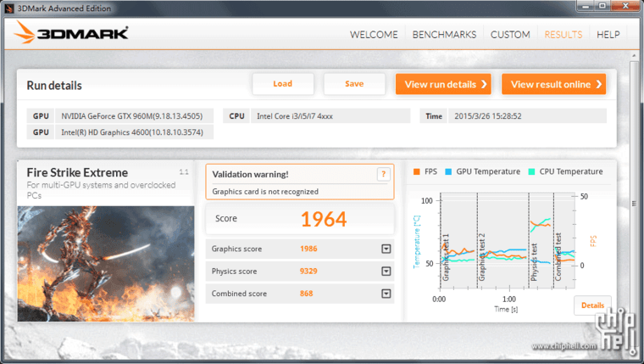Click the 3DMark logo in the header

[71, 32]
